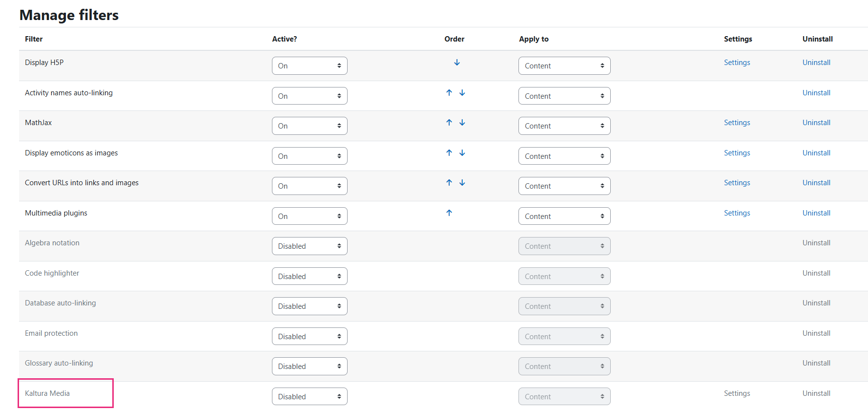Move Multimedia plugins filter up
Viewport: 868px width, 411px height.
(449, 213)
